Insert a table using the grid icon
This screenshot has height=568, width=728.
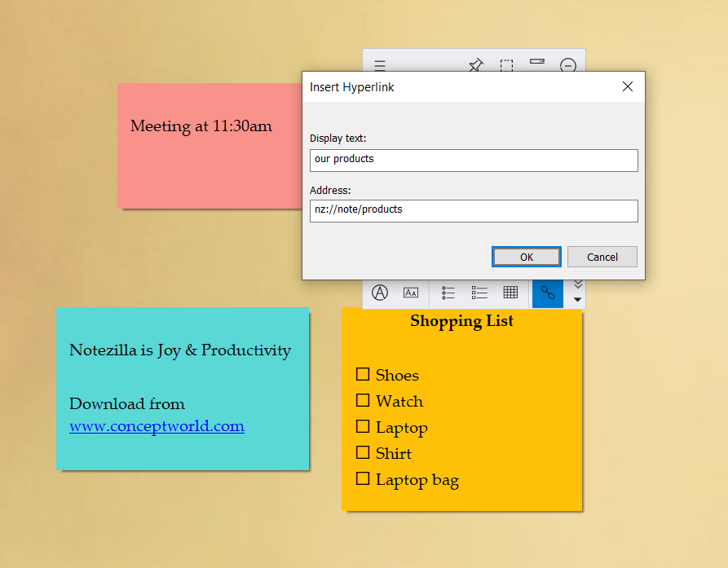coord(510,293)
